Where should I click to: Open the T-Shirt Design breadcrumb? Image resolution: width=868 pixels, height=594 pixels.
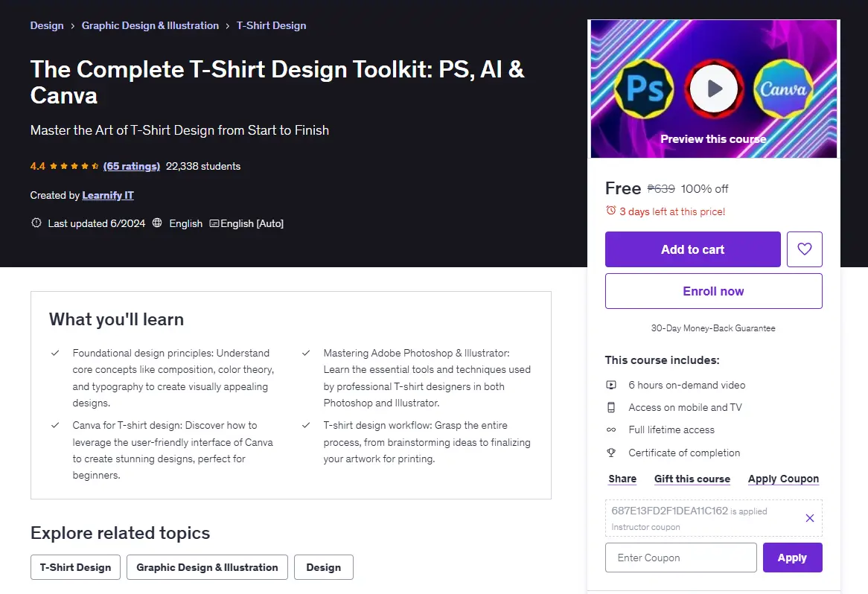(x=271, y=25)
